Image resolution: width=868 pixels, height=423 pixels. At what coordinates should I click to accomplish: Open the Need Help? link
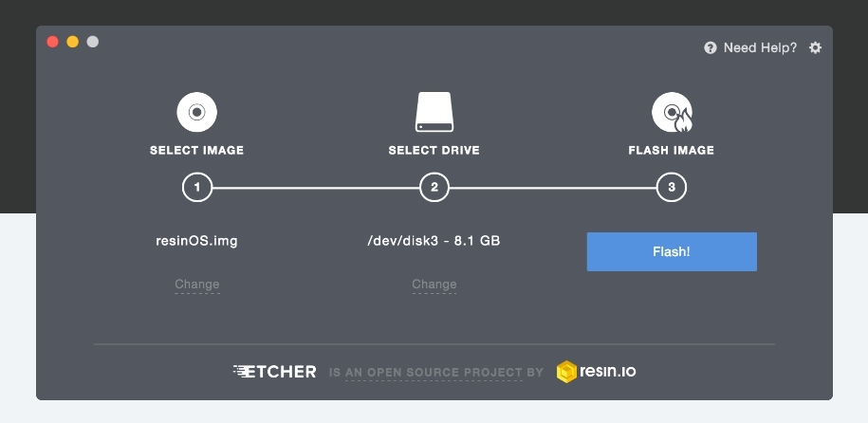(x=760, y=47)
